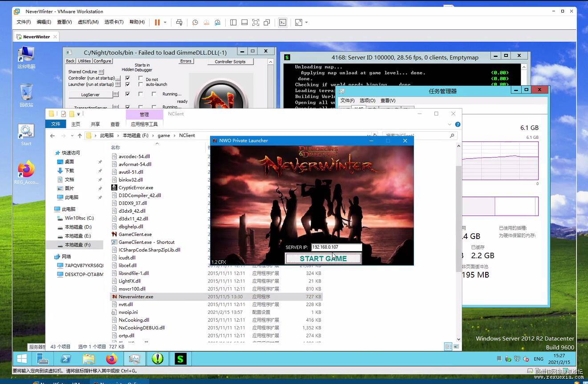Click the send Ctrl+Alt+Del icon in VMware toolbar

point(179,22)
